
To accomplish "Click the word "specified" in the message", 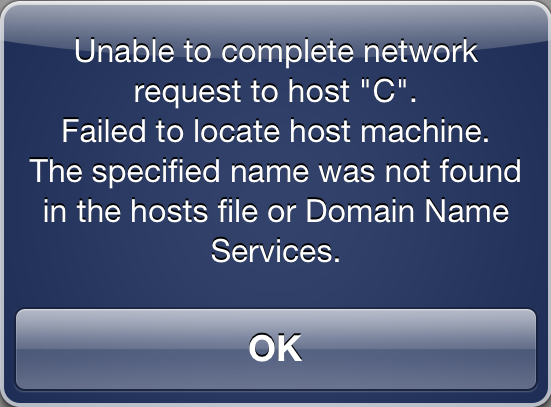I will pyautogui.click(x=156, y=172).
